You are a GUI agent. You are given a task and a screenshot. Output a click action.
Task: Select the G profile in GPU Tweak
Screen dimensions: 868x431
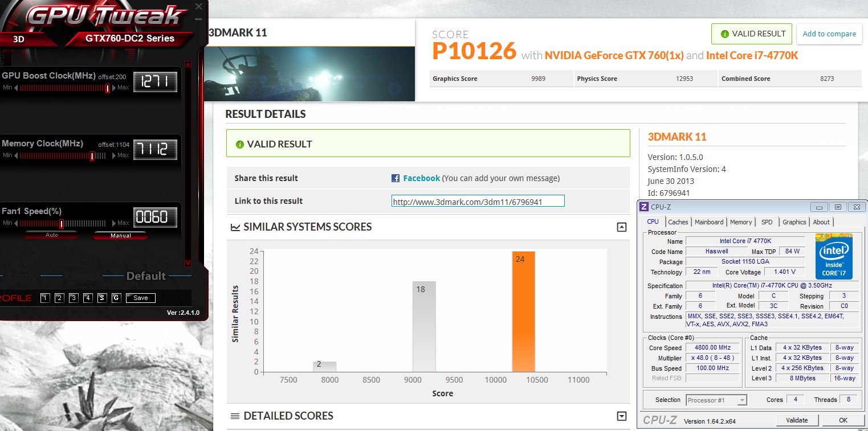[x=116, y=298]
